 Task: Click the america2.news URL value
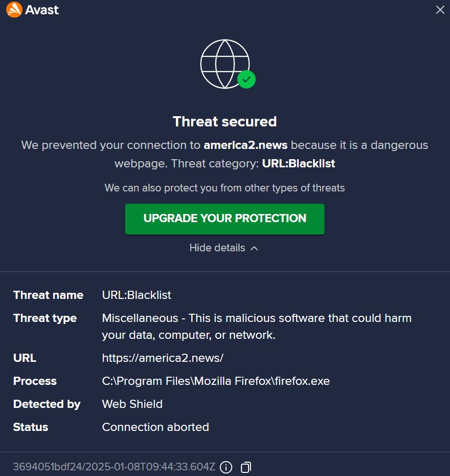point(163,358)
